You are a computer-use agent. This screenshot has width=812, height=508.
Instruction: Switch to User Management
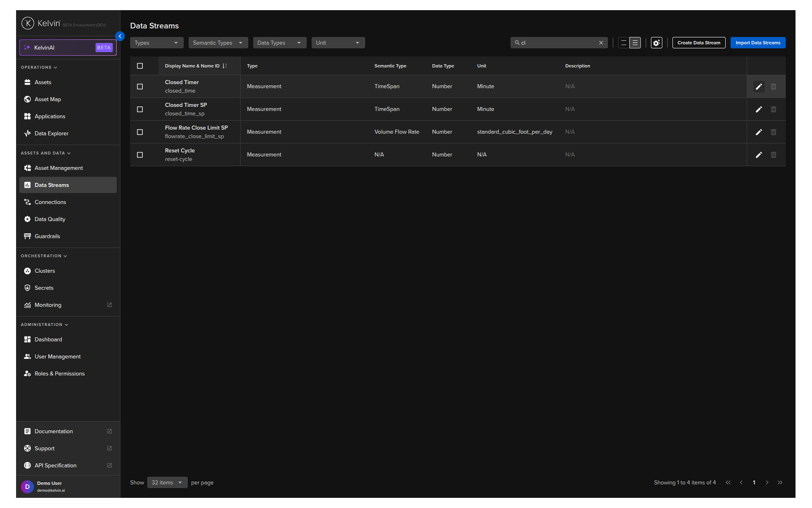[x=58, y=356]
